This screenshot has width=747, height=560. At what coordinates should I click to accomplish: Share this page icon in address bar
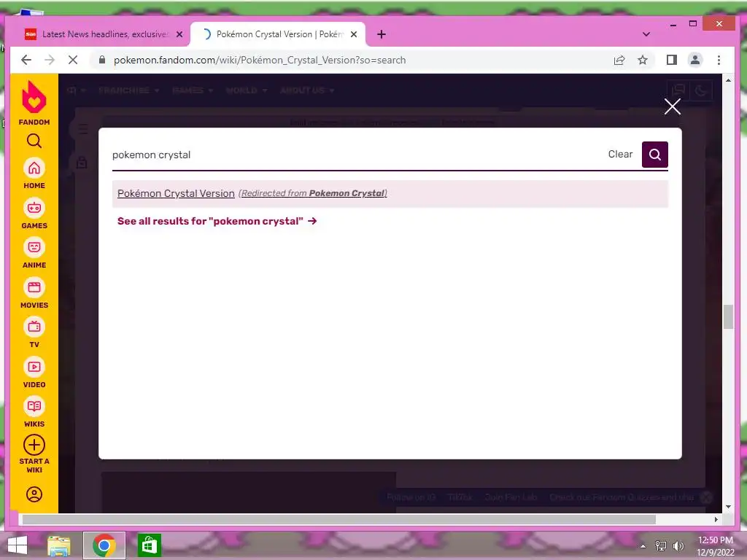point(619,60)
